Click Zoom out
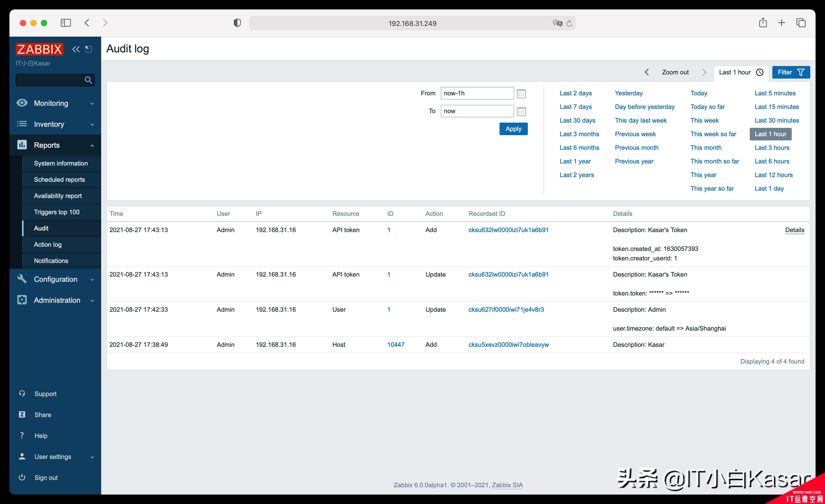 (x=675, y=72)
